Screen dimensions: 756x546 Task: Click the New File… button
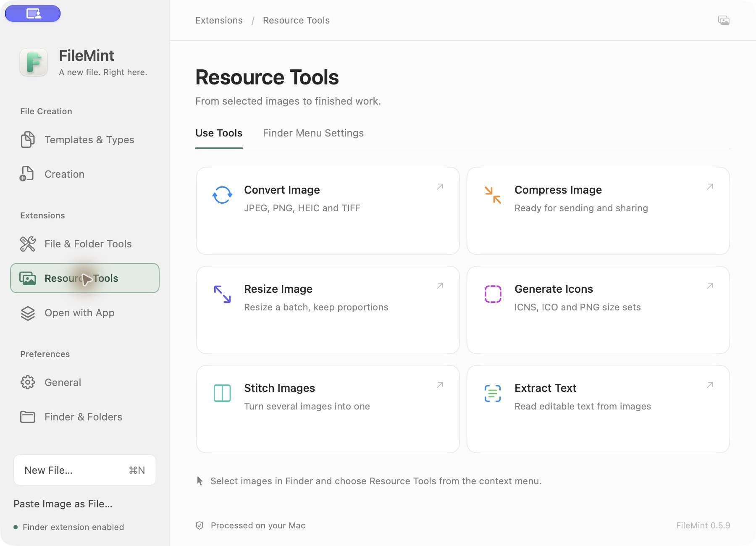tap(85, 470)
